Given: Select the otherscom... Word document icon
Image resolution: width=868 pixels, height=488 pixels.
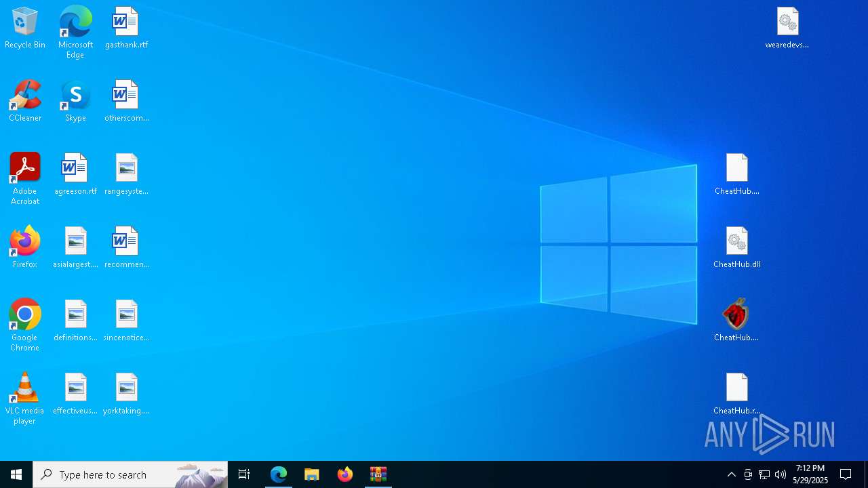Looking at the screenshot, I should (126, 102).
